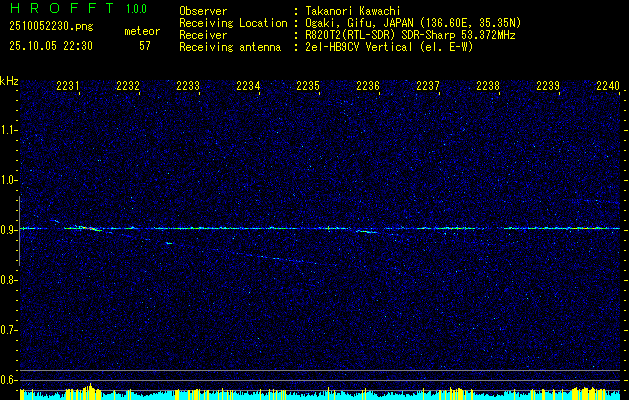Click the 'Observer' field label
This screenshot has width=629, height=400.
[203, 11]
